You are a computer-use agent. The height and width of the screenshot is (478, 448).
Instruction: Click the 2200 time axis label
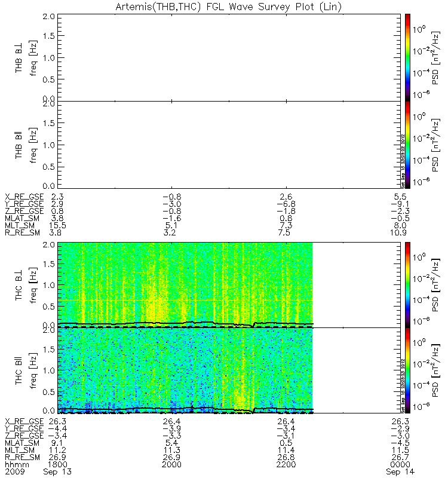pyautogui.click(x=286, y=465)
